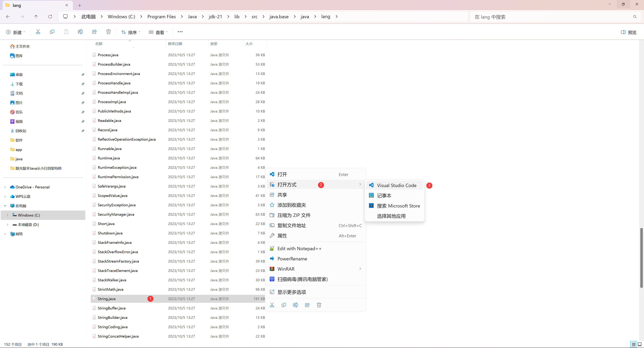Expand 网络 in sidebar
The width and height of the screenshot is (644, 348).
pos(5,234)
